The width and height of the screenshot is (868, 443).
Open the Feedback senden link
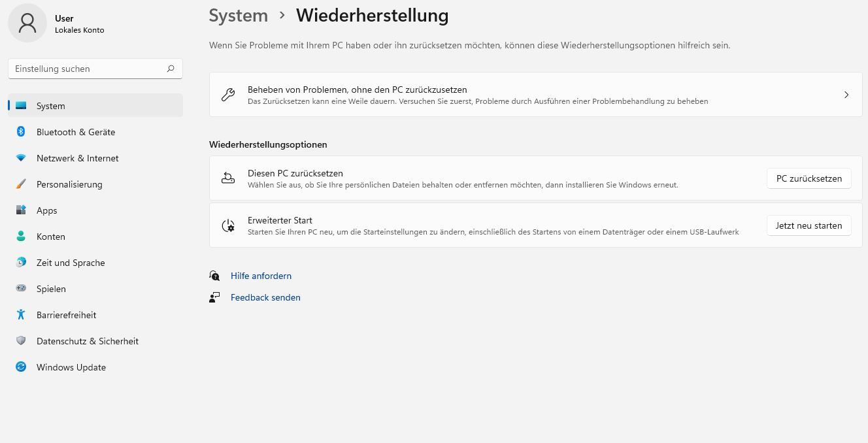[x=265, y=297]
